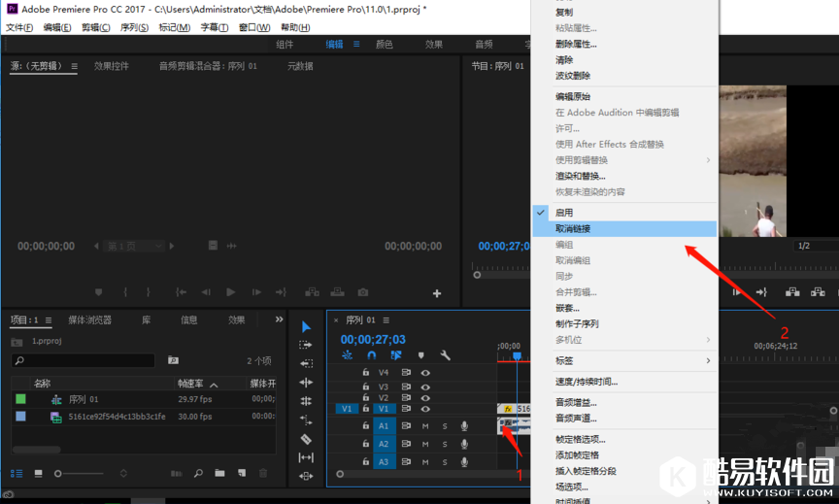Open the 文件(F) menu
The width and height of the screenshot is (839, 504).
pyautogui.click(x=19, y=27)
